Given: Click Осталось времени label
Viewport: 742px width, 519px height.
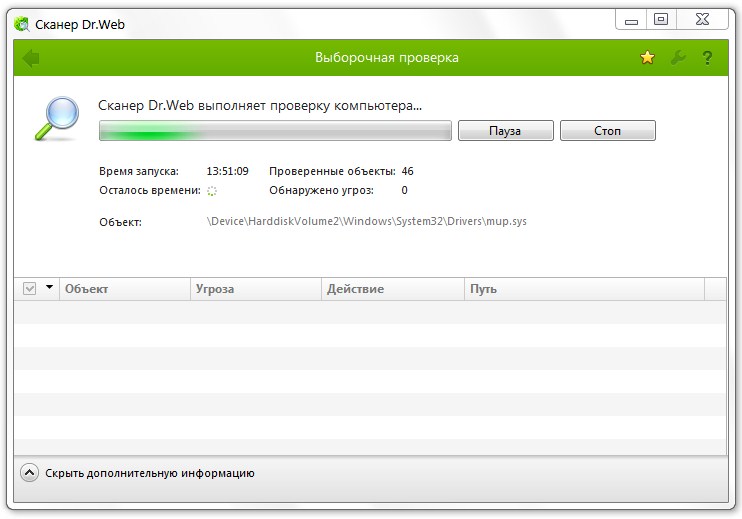Looking at the screenshot, I should tap(150, 190).
